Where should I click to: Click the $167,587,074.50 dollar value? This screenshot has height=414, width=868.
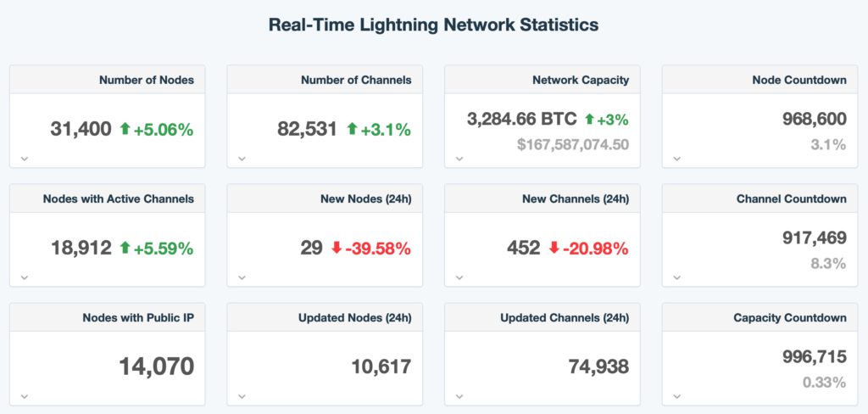[x=573, y=145]
